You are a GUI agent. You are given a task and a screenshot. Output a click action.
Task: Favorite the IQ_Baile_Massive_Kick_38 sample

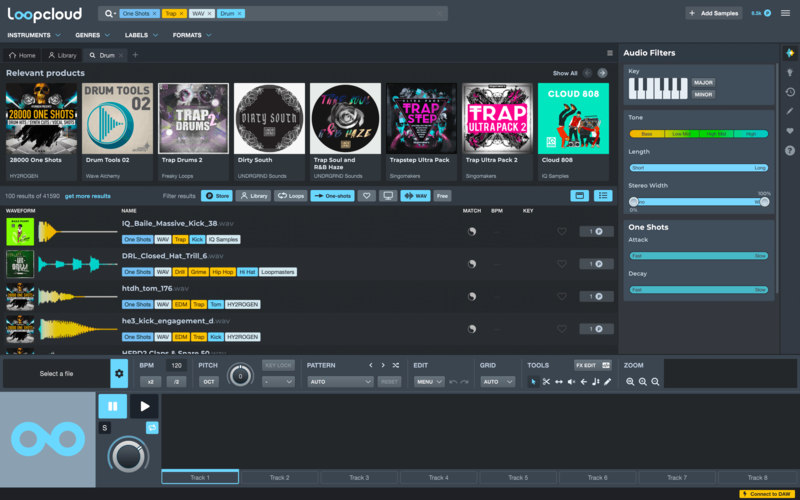561,232
